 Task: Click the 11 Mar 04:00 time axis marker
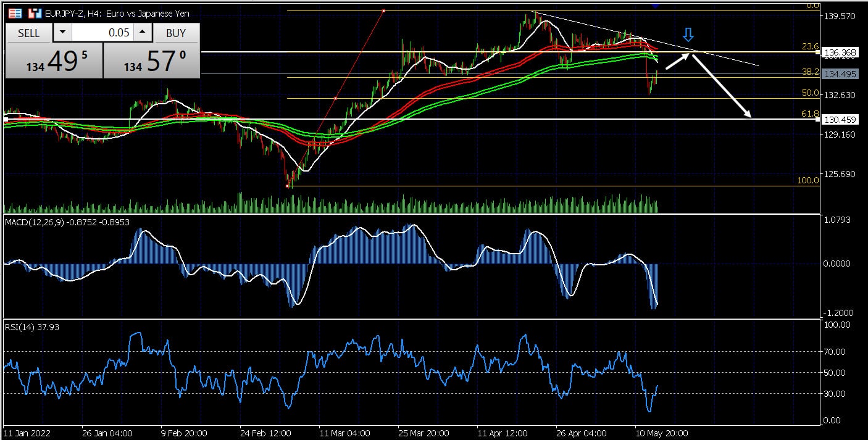pos(344,433)
